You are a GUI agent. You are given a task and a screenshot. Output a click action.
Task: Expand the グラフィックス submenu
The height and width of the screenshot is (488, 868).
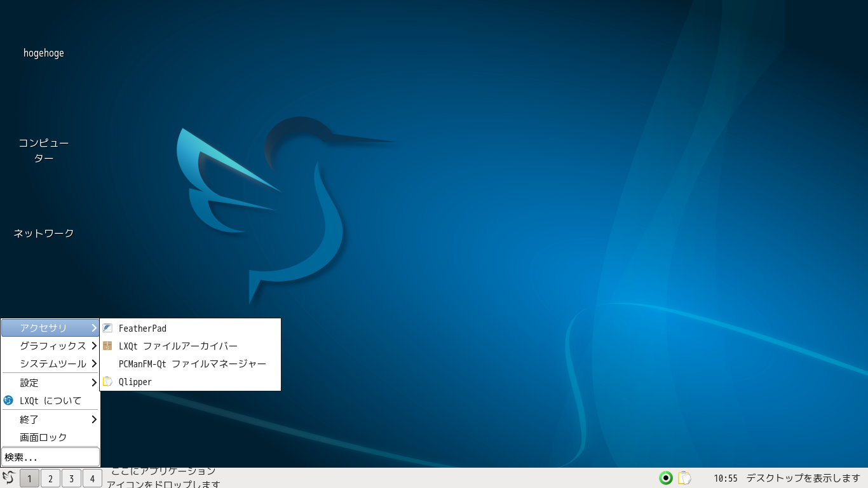50,346
